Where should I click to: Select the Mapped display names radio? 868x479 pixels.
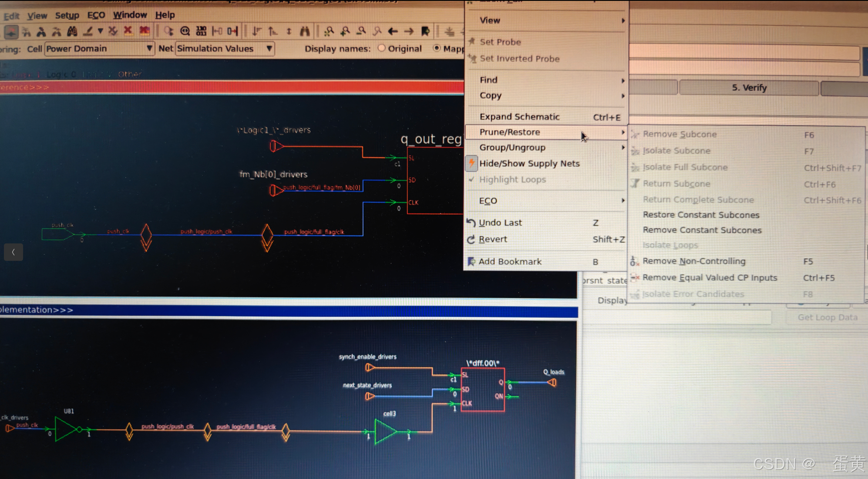[437, 48]
